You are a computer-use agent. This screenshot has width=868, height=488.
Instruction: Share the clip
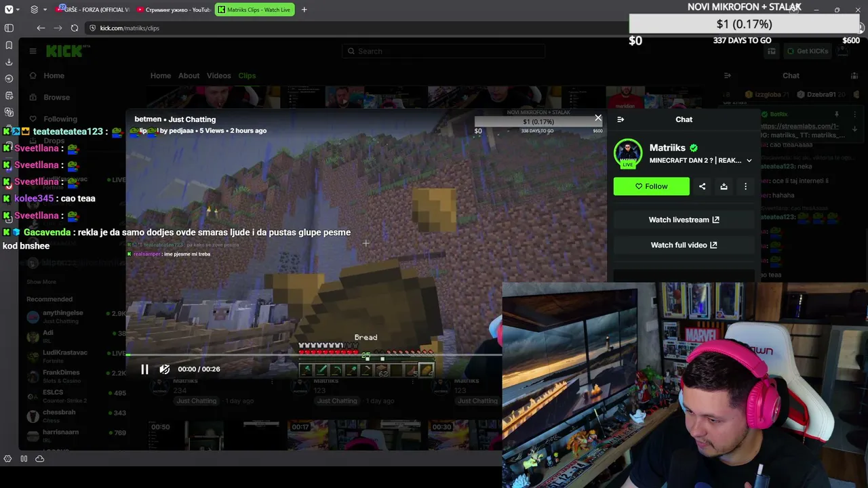coord(702,186)
